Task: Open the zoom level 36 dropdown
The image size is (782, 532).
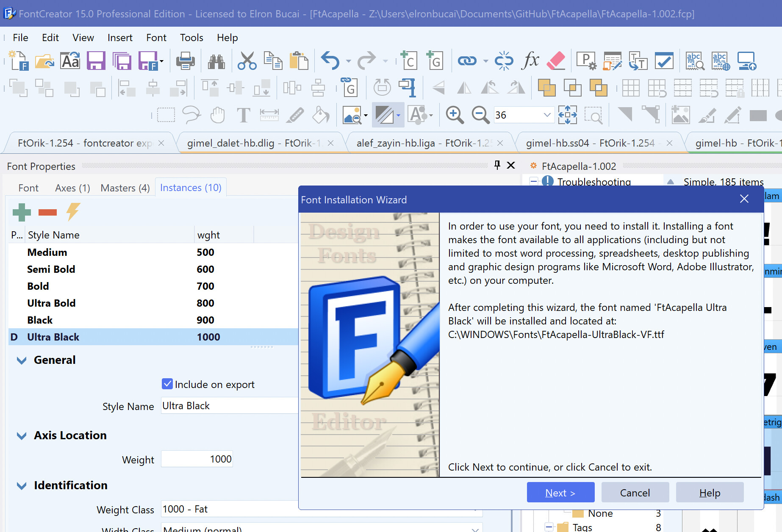Action: (547, 115)
